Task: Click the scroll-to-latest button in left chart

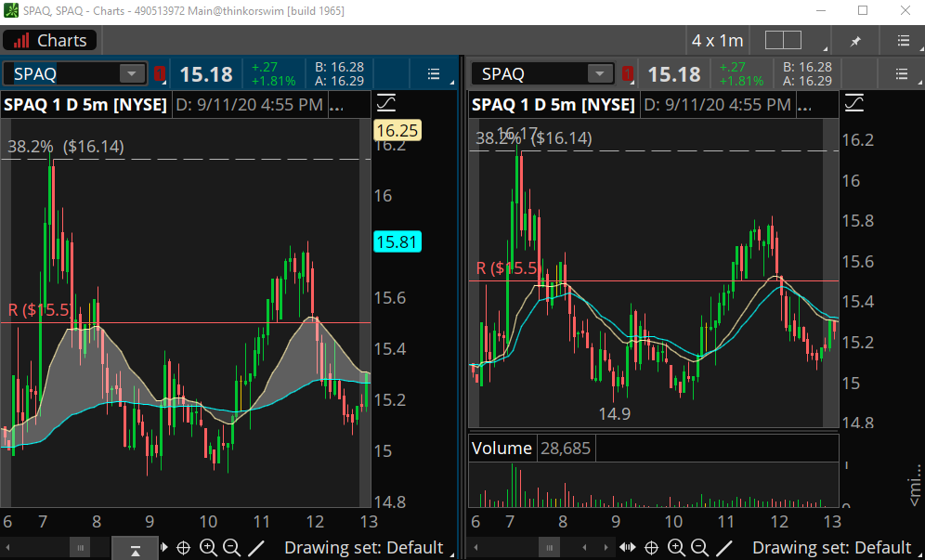Action: [135, 548]
